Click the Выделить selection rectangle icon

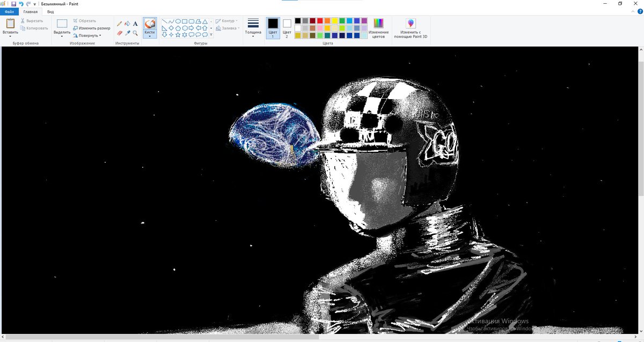62,24
